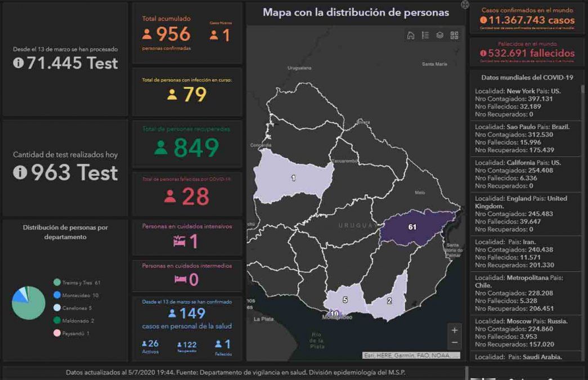The height and width of the screenshot is (380, 588).
Task: Open the map legend list icon
Action: [x=425, y=35]
